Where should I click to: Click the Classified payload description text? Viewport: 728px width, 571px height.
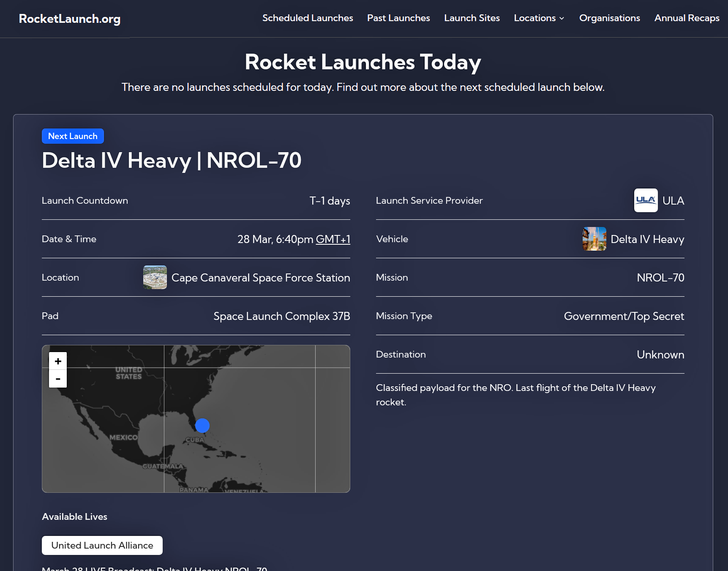click(516, 395)
